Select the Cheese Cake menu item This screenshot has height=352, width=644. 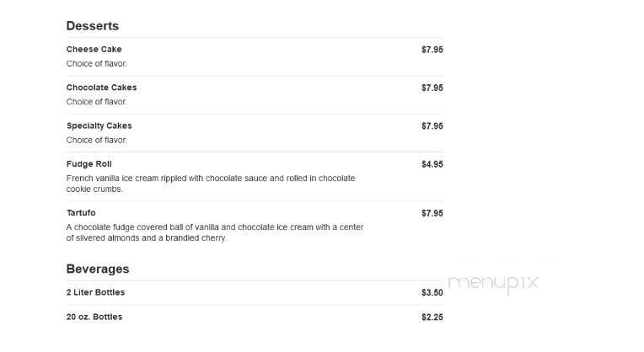coord(94,50)
